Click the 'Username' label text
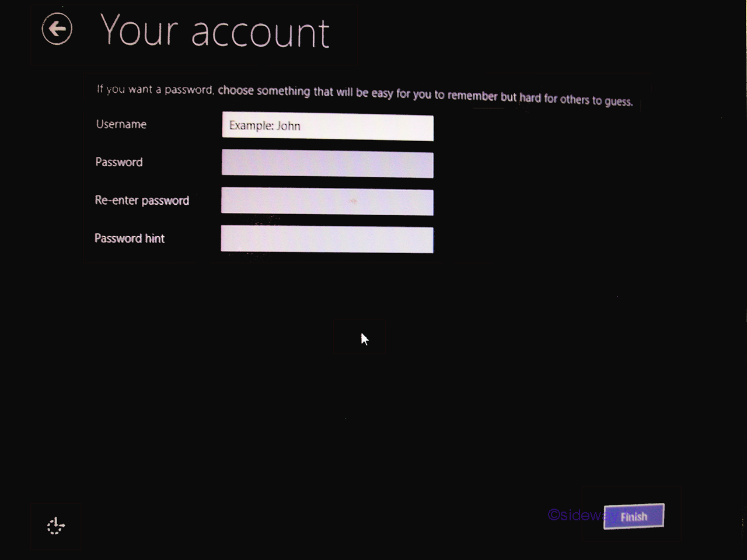Screen dimensions: 747x560 [x=121, y=124]
